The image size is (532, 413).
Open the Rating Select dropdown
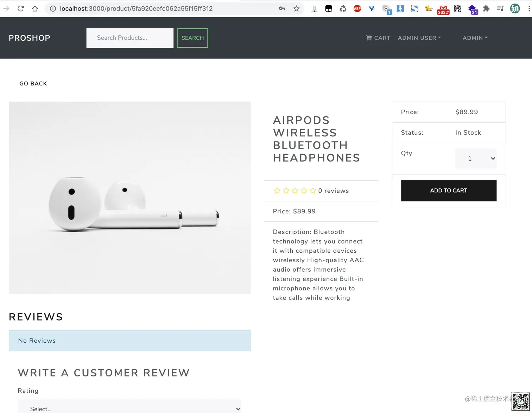pos(129,407)
